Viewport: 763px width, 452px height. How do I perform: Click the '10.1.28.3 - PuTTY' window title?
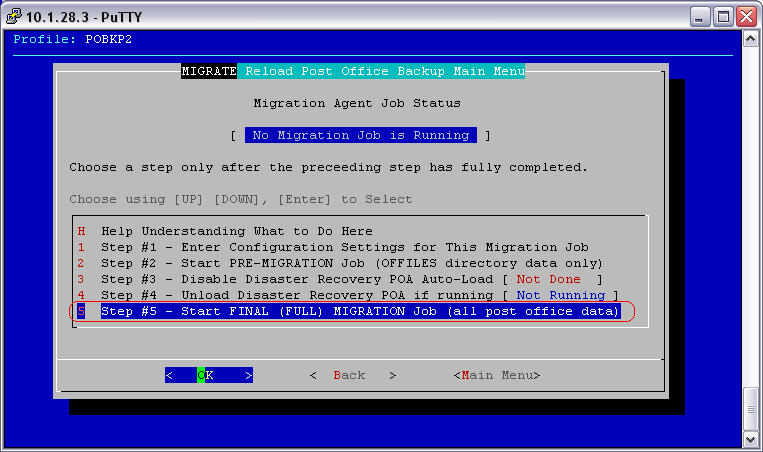point(84,18)
